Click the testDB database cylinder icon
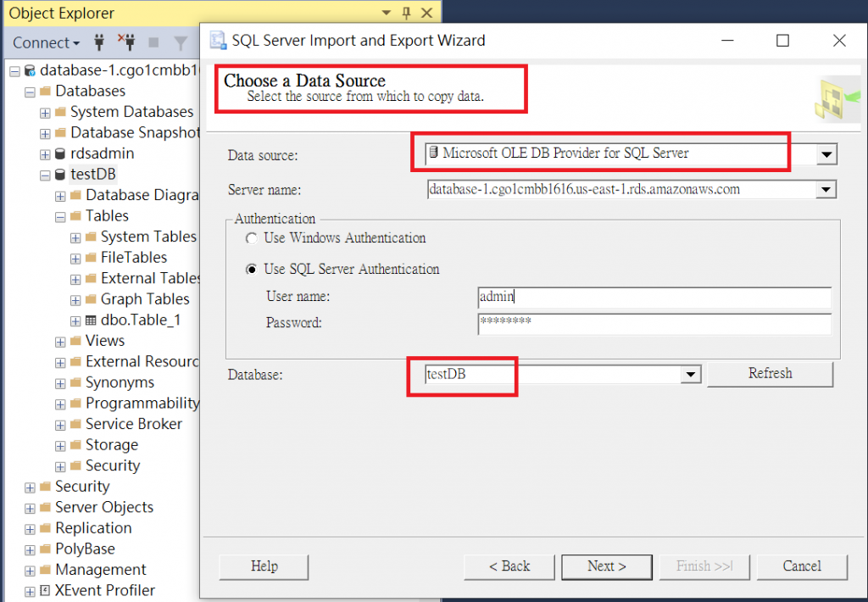Image resolution: width=868 pixels, height=602 pixels. pos(60,175)
